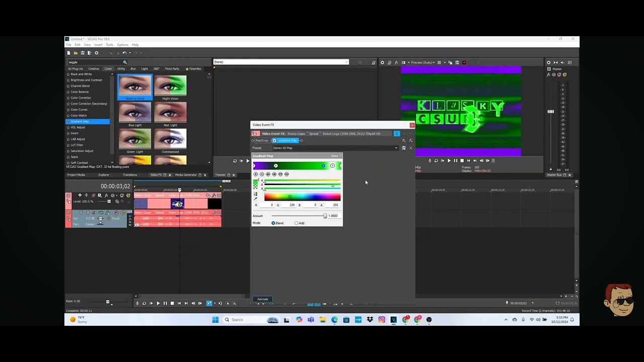
Task: Select Add mode radio button
Action: pos(296,223)
